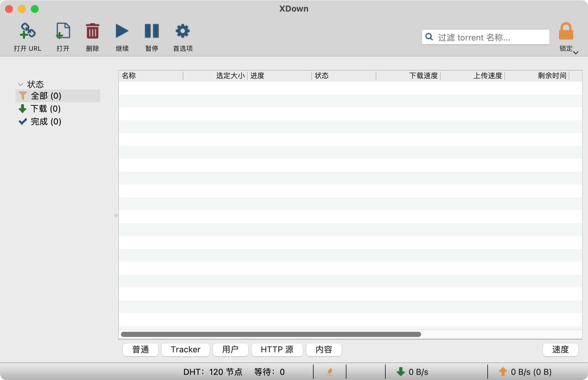This screenshot has height=380, width=588.
Task: Focus the filter torrent name field
Action: click(x=485, y=37)
